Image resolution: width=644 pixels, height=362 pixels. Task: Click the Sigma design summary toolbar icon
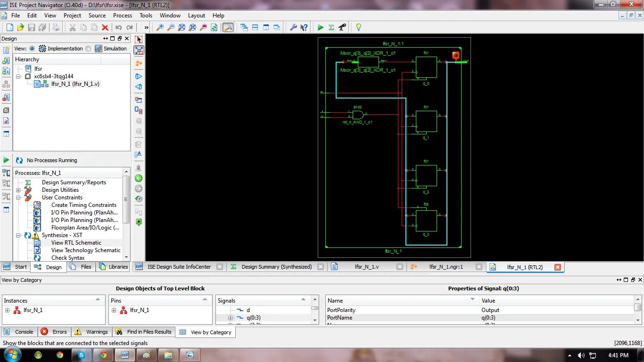coord(331,27)
